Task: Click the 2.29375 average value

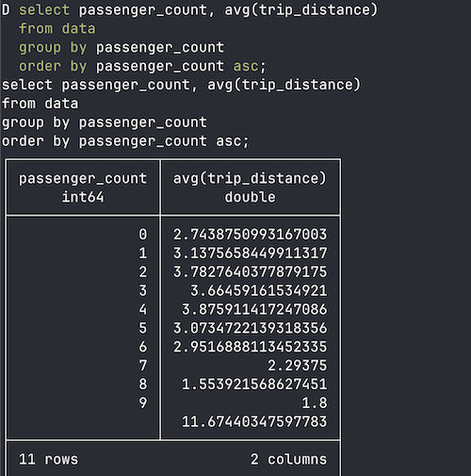Action: click(x=297, y=366)
